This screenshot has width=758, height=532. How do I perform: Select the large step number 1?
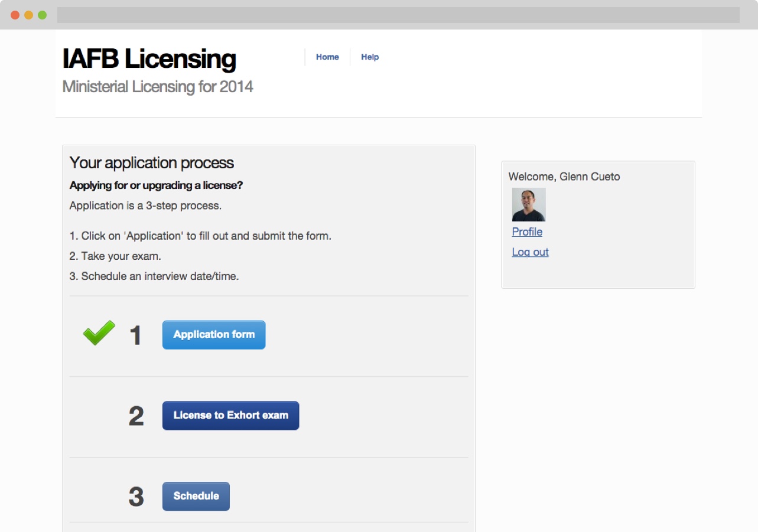click(x=136, y=335)
